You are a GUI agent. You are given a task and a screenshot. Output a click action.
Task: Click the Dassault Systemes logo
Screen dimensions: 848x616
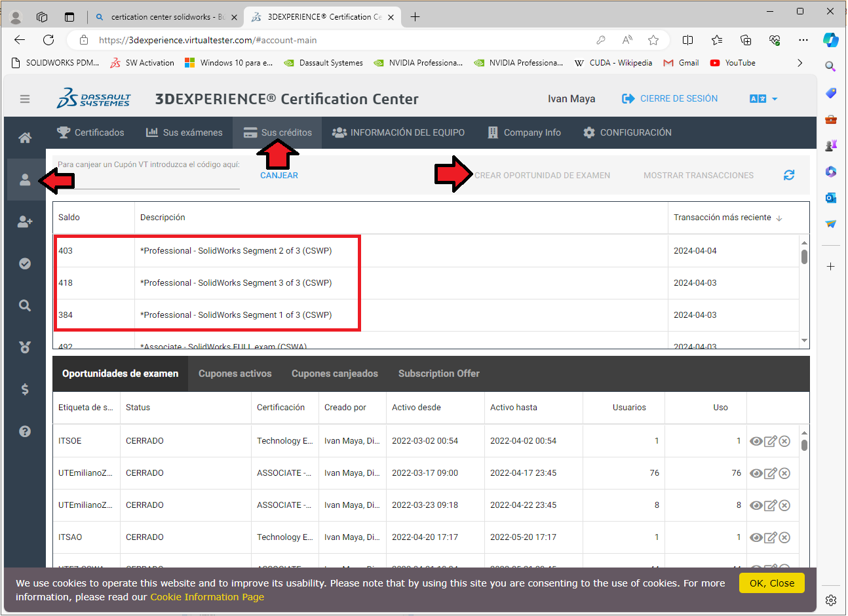[x=94, y=98]
